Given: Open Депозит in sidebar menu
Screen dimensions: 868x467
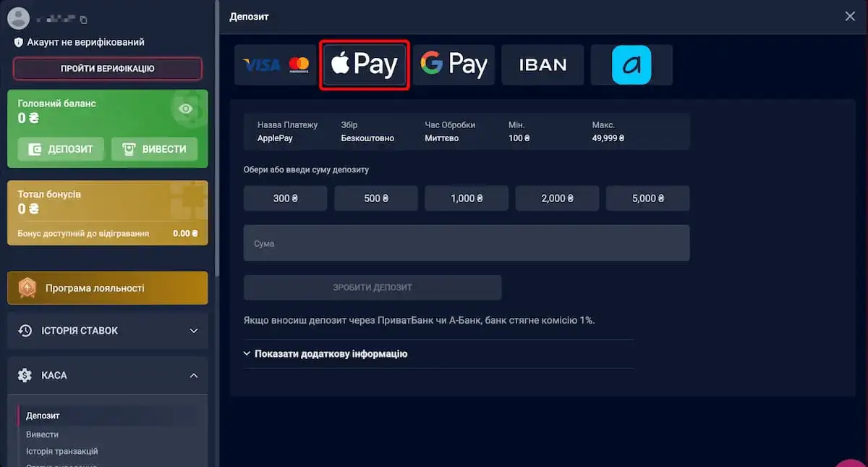Looking at the screenshot, I should click(x=43, y=416).
